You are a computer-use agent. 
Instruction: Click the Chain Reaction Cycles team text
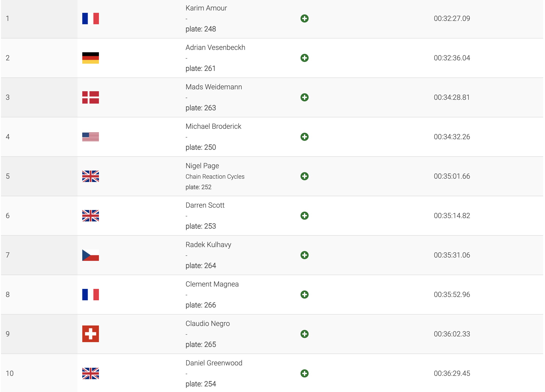coord(215,177)
